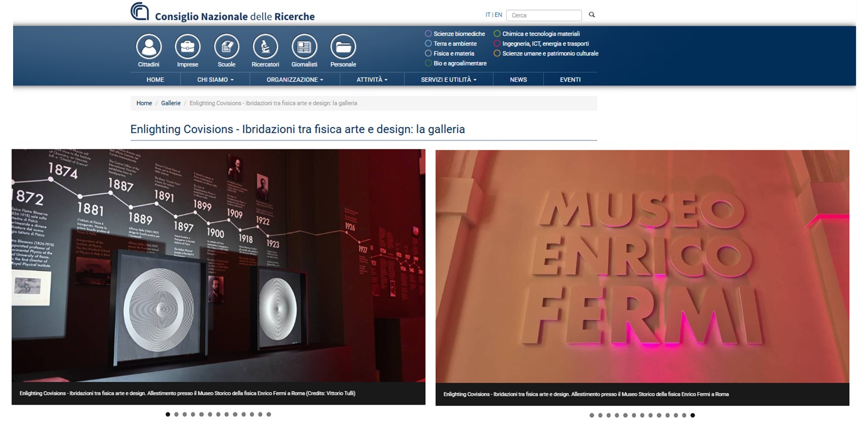Click the CNR logo icon
This screenshot has width=868, height=428.
139,12
